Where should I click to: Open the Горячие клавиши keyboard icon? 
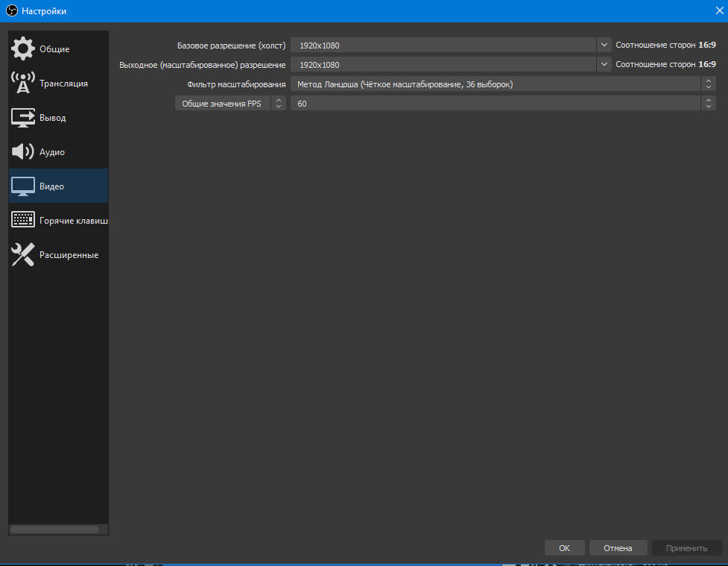point(23,220)
